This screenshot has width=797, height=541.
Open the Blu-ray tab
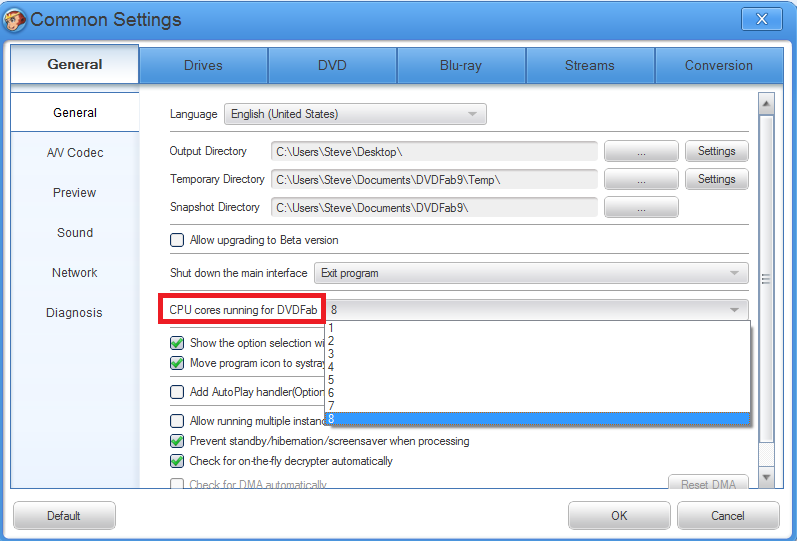[x=461, y=66]
